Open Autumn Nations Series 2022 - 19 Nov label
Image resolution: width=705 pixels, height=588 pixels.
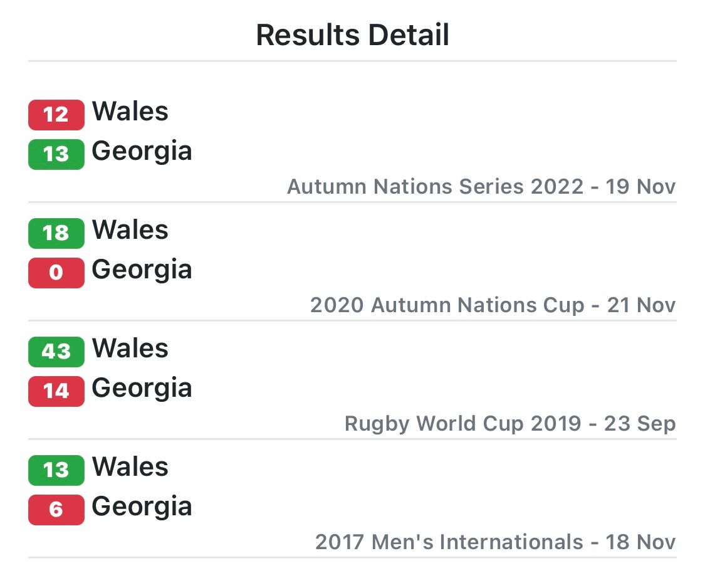(x=481, y=187)
